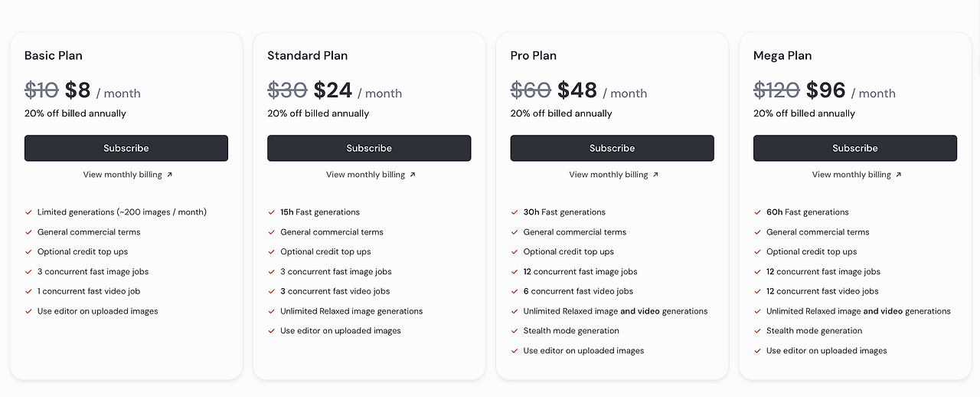
Task: Subscribe to the Mega Plan
Action: click(x=854, y=148)
